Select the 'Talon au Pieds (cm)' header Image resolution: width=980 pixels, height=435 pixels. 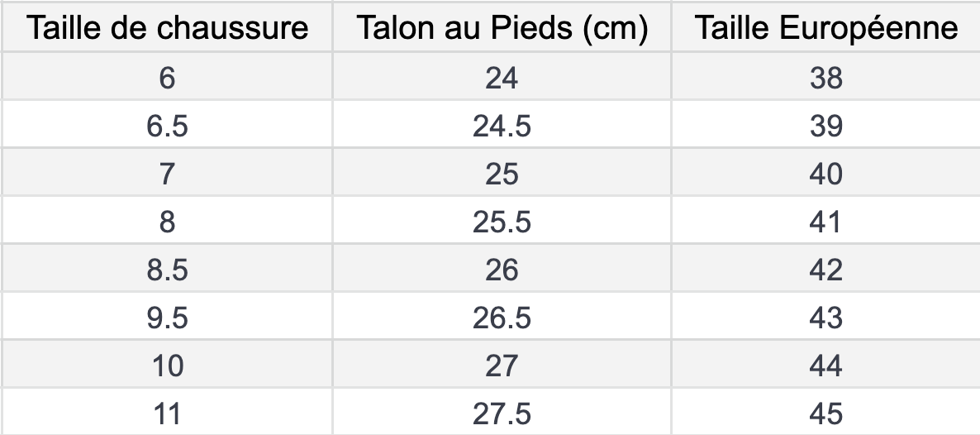point(502,27)
